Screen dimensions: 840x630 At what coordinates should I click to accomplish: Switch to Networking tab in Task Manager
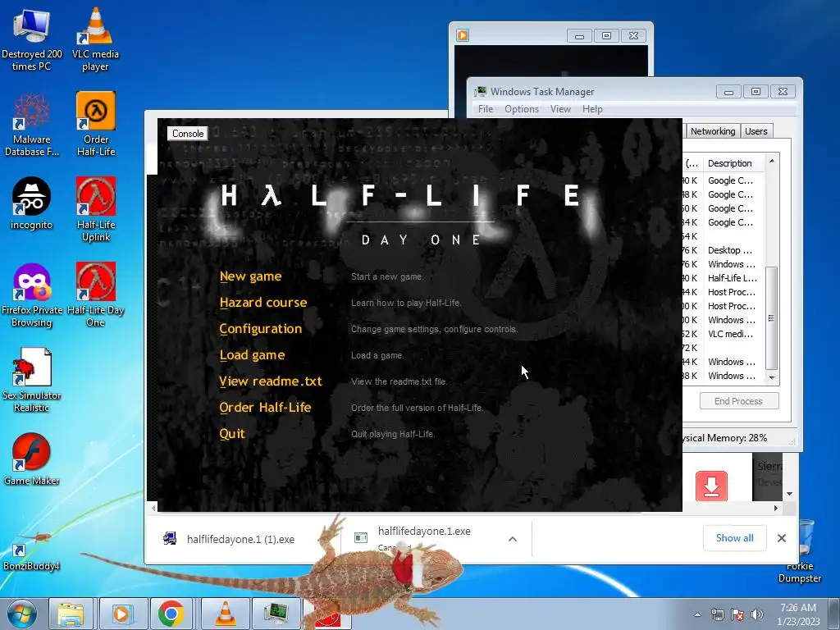click(x=713, y=131)
